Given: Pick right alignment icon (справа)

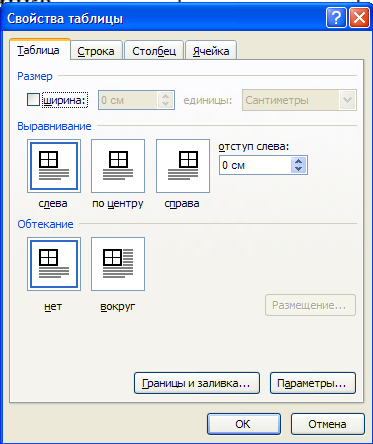Looking at the screenshot, I should (x=183, y=166).
